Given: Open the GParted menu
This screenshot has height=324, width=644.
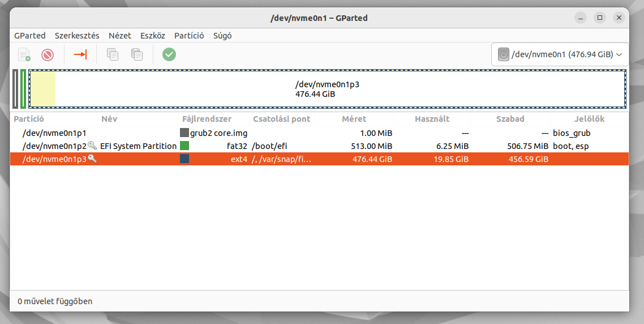Looking at the screenshot, I should point(30,35).
